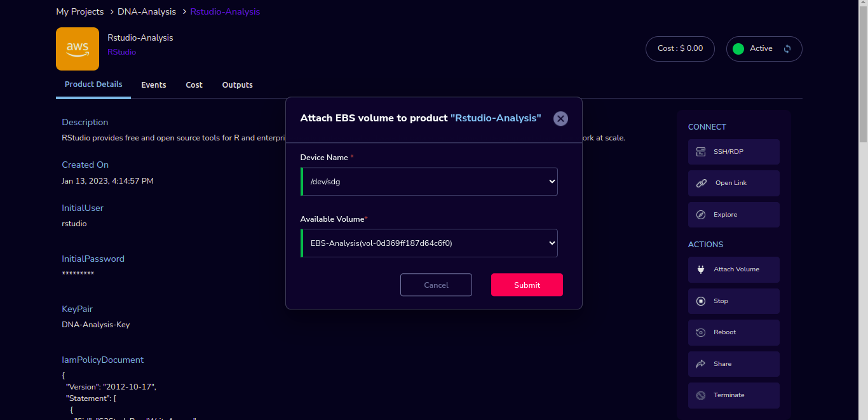Image resolution: width=868 pixels, height=420 pixels.
Task: Click the Terminate prohibited icon
Action: pos(701,395)
